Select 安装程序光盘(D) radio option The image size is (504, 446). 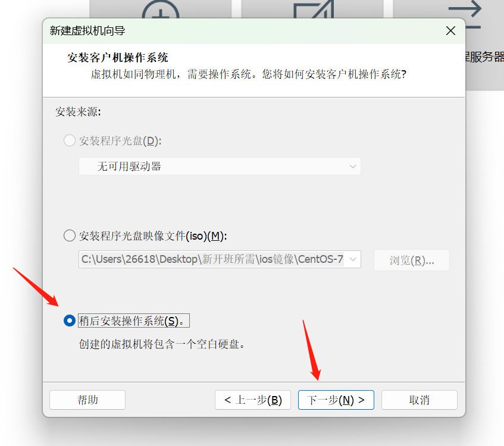point(70,140)
